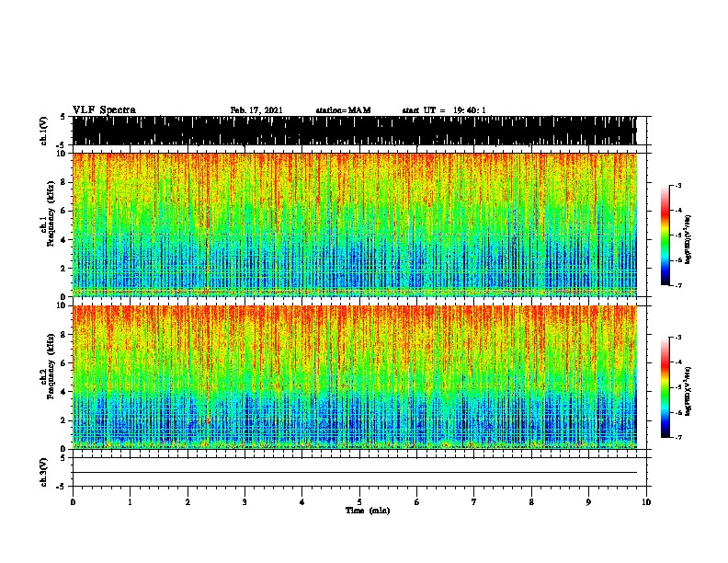The height and width of the screenshot is (563, 728).
Task: Click the "2" kHz tick of ch.1 spectrogram
Action: (64, 268)
